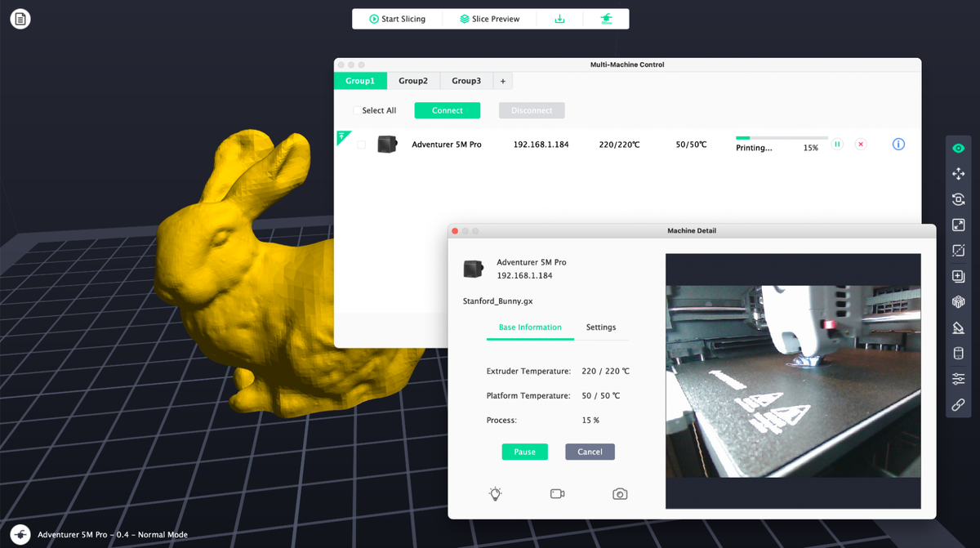Click the download/export icon in top toolbar

(x=560, y=19)
